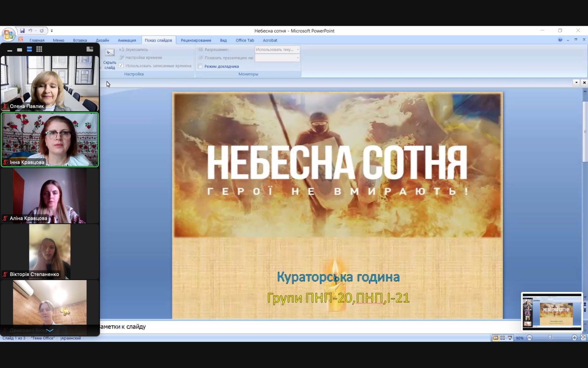Click the Звукозапись command

click(x=134, y=49)
